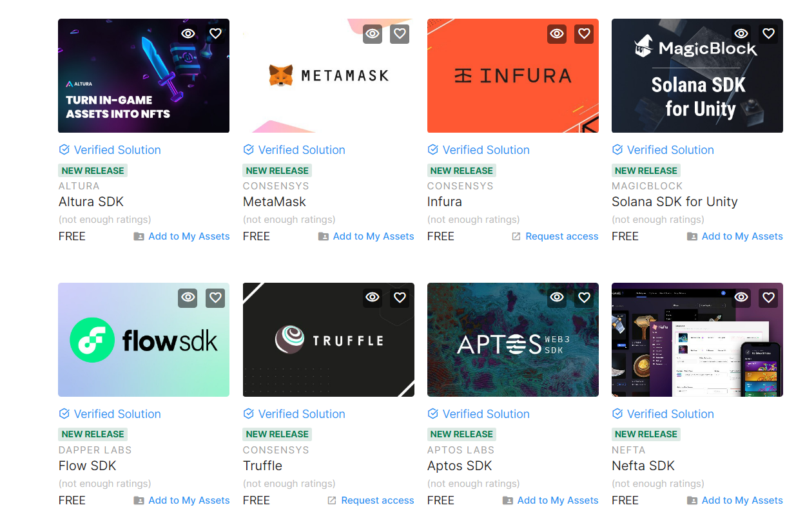Open the Nefta SDK screenshot thumbnail
The image size is (796, 532).
tap(697, 340)
